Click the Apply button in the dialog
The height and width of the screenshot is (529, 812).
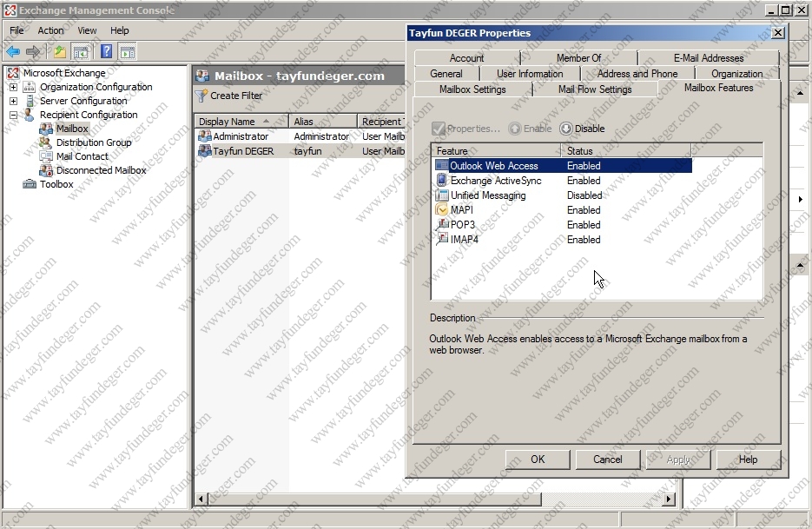pyautogui.click(x=678, y=460)
